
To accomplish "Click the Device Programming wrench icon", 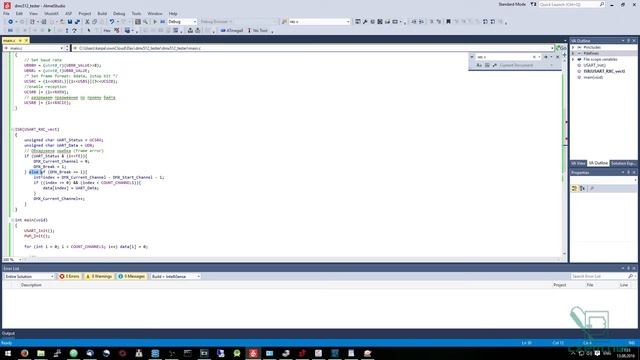I will 365,22.
